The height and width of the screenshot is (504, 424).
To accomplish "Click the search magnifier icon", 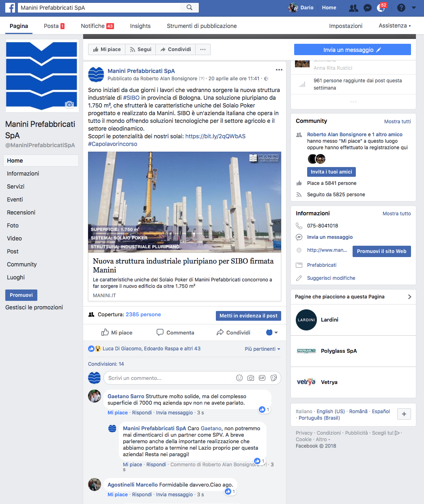I will (x=189, y=7).
